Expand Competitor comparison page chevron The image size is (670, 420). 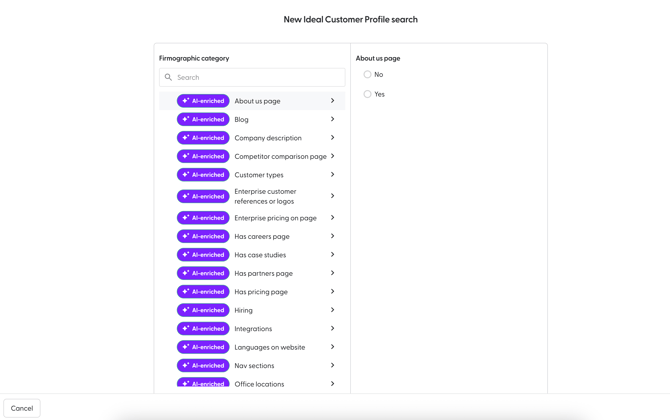coord(332,156)
